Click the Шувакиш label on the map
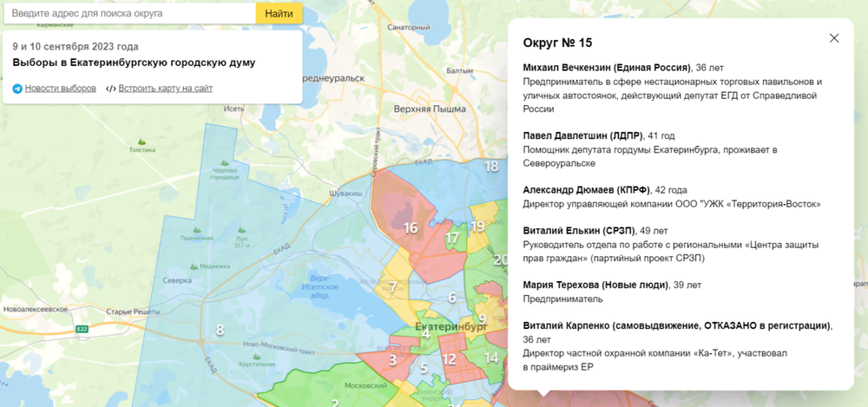 [346, 194]
